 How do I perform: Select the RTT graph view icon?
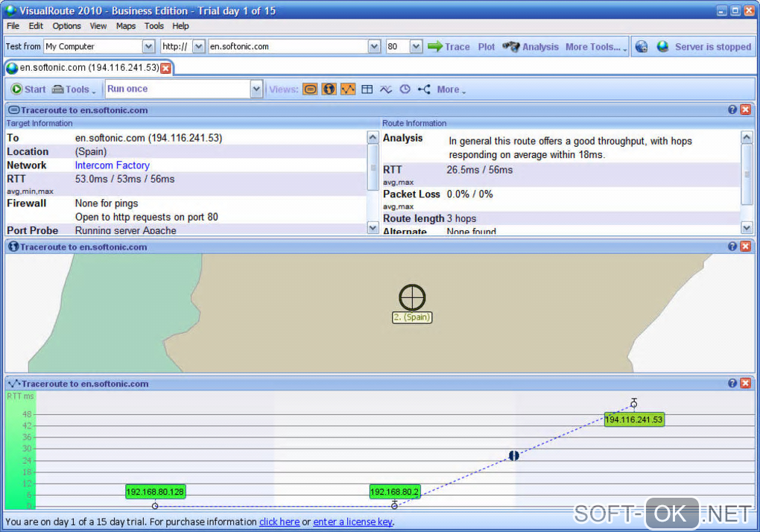click(348, 89)
